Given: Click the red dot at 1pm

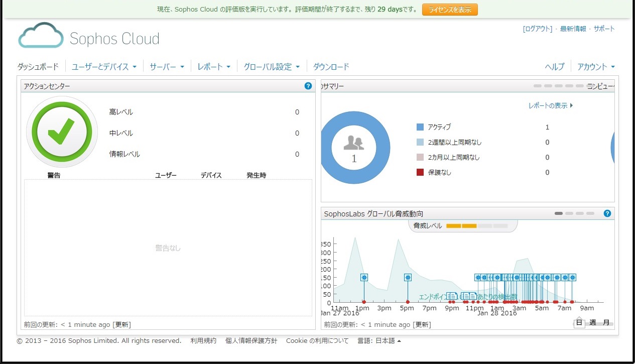Looking at the screenshot, I should click(x=364, y=302).
